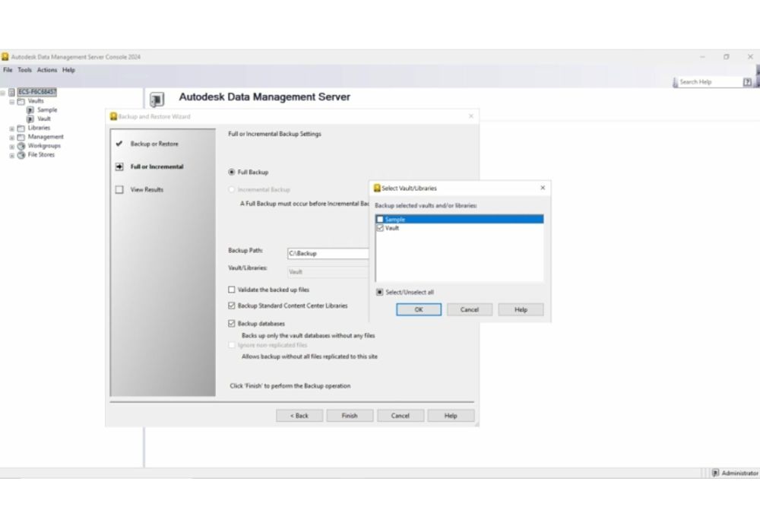This screenshot has height=532, width=760.
Task: Expand the Libraries tree node
Action: tap(10, 128)
